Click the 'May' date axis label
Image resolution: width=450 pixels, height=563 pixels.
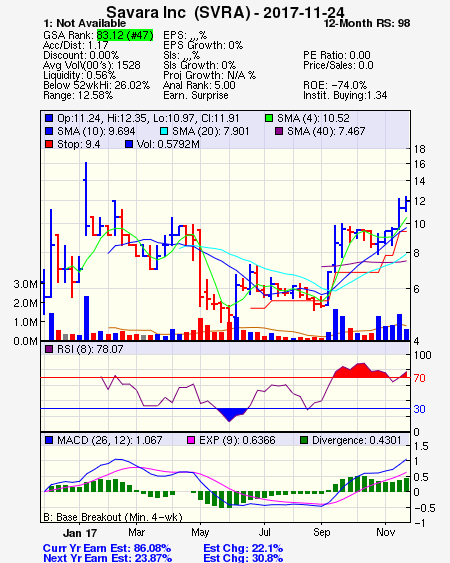coord(200,532)
